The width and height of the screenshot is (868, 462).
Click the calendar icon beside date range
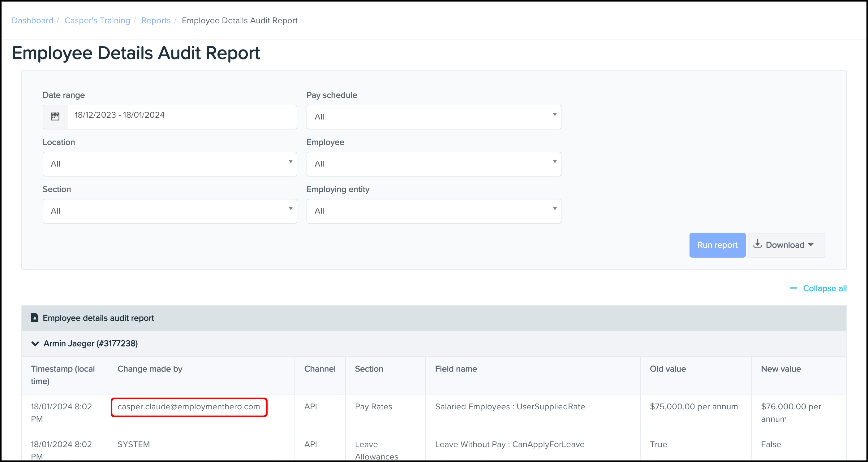pos(55,117)
